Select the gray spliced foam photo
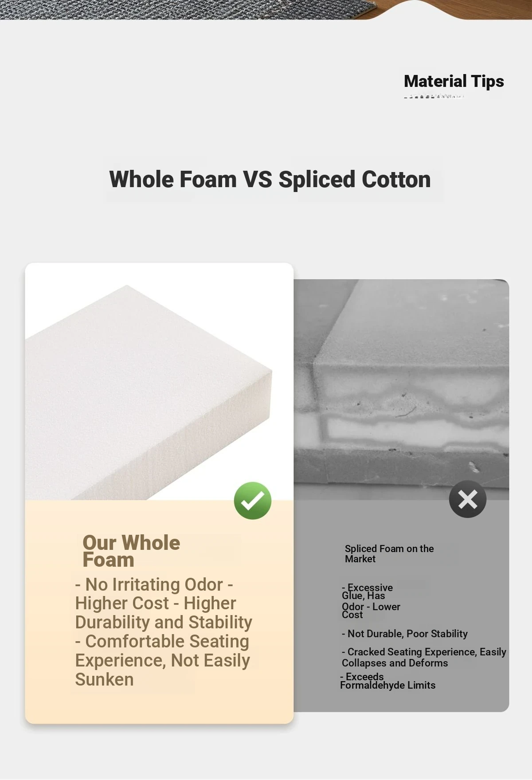Screen dimensions: 532x780 click(x=401, y=390)
